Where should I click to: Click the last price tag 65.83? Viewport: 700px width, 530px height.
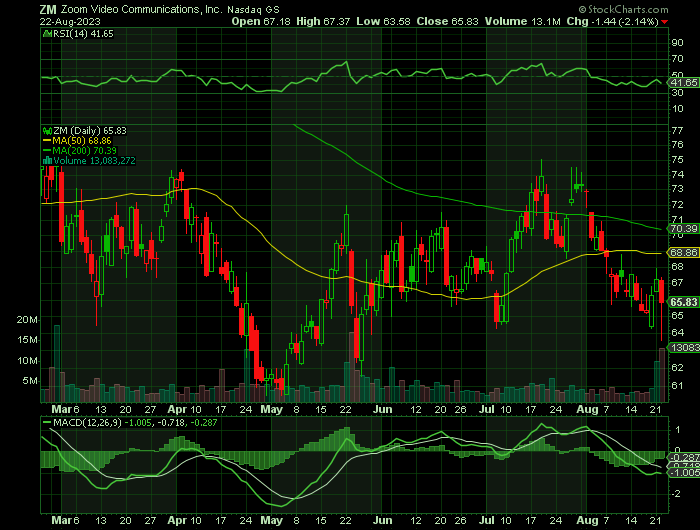coord(683,302)
